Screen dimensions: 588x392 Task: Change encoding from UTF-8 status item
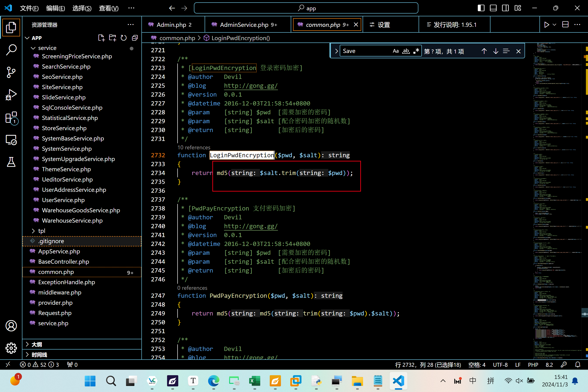[500, 365]
